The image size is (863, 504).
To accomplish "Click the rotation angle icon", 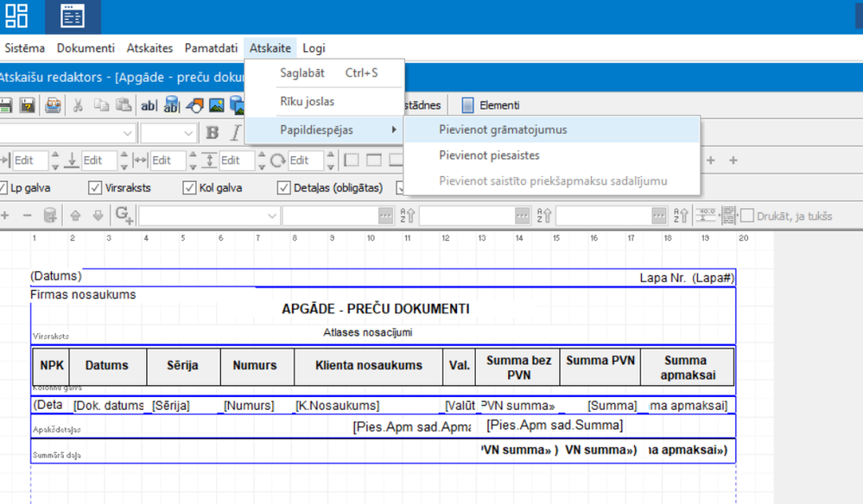I will pos(277,161).
